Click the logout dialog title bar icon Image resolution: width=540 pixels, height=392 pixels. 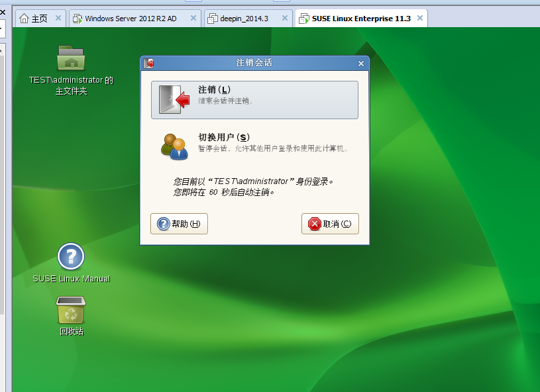click(148, 64)
